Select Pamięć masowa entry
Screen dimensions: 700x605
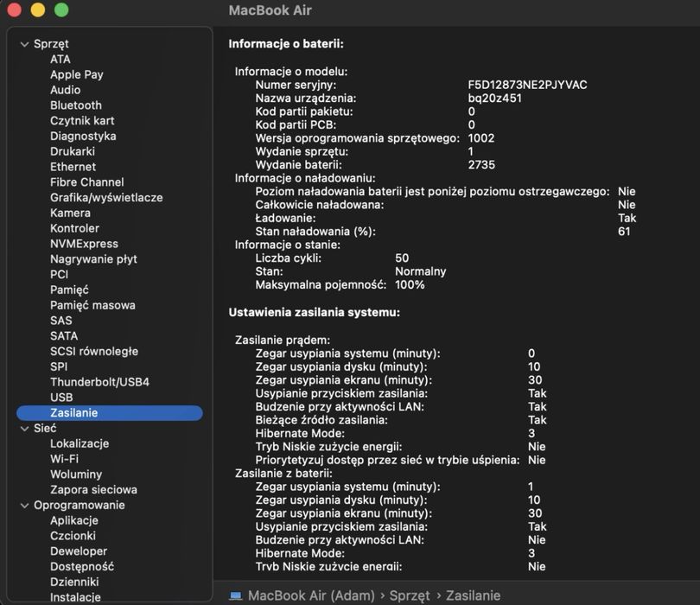(92, 305)
